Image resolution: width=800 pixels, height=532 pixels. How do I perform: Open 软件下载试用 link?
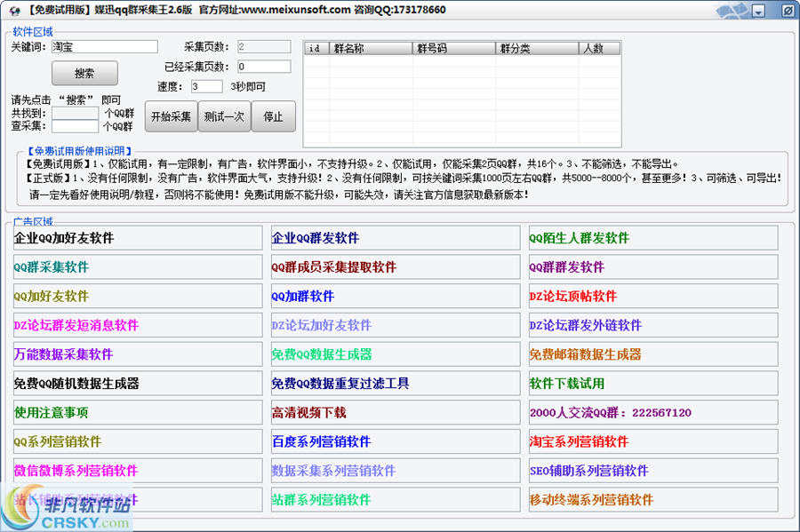(653, 383)
